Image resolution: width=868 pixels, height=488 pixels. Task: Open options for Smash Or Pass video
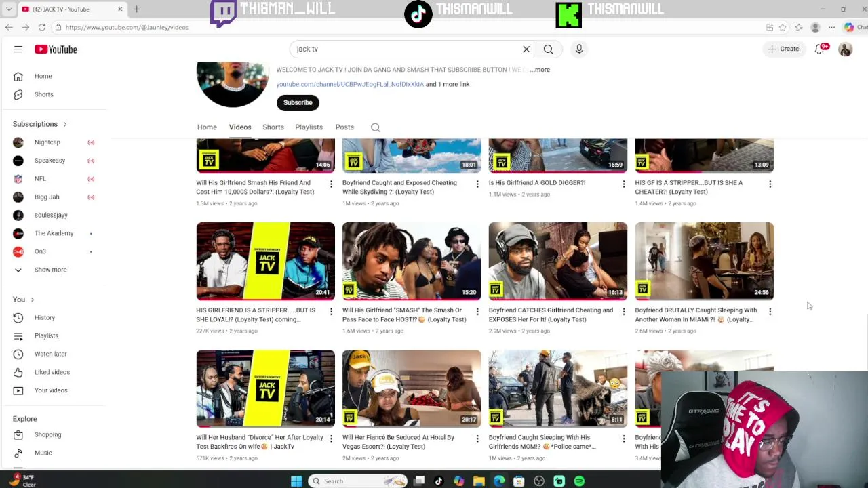coord(477,311)
